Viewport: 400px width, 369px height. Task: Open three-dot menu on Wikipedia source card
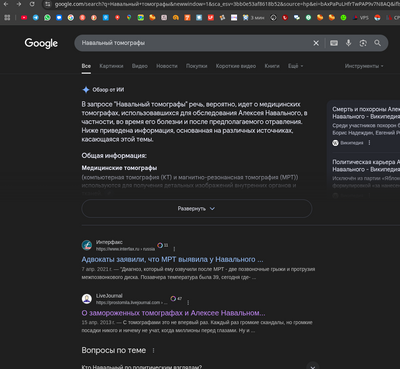click(369, 143)
